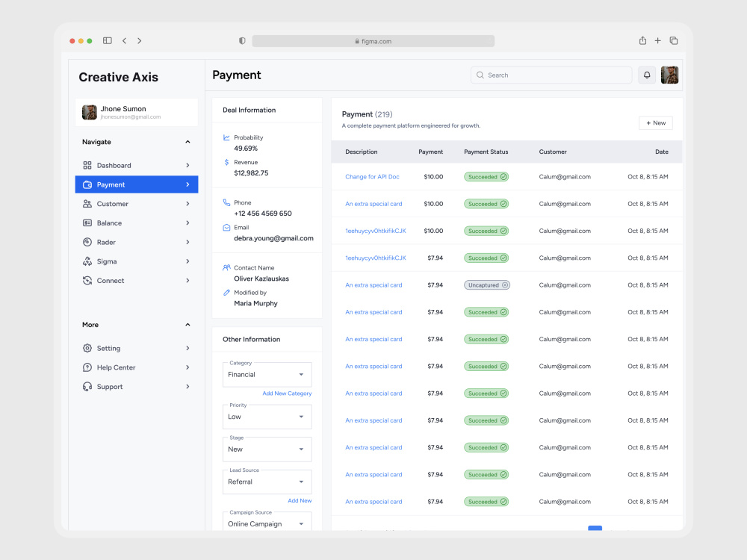The width and height of the screenshot is (747, 560).
Task: Collapse the More section
Action: 187,325
